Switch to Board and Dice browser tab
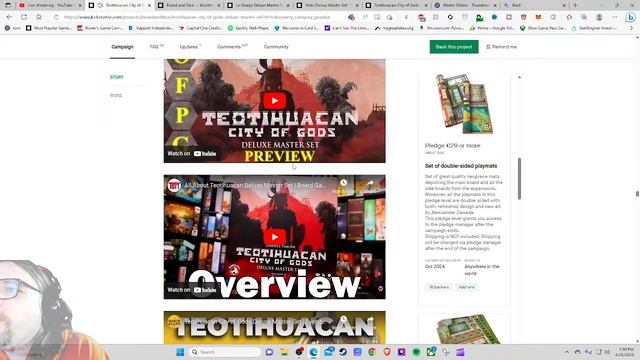Image resolution: width=640 pixels, height=360 pixels. coord(189,5)
